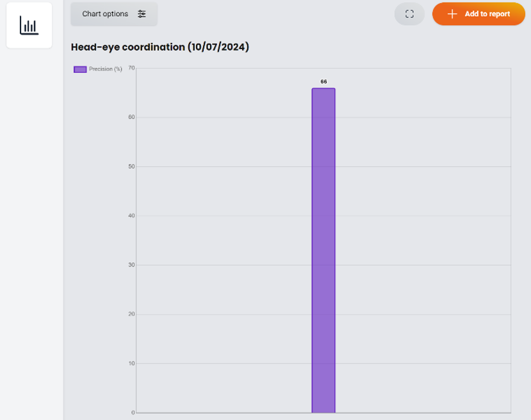Toggle the Precision (%) legend label
The width and height of the screenshot is (531, 420).
pyautogui.click(x=105, y=69)
